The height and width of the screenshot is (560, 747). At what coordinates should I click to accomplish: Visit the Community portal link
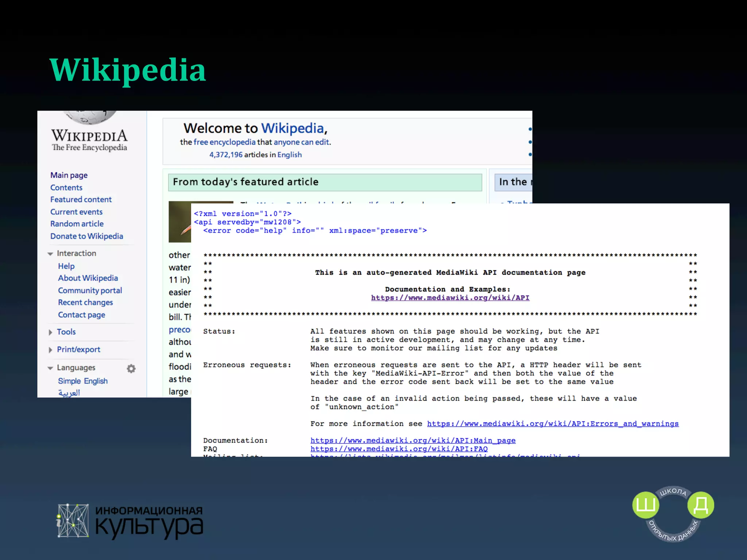90,291
